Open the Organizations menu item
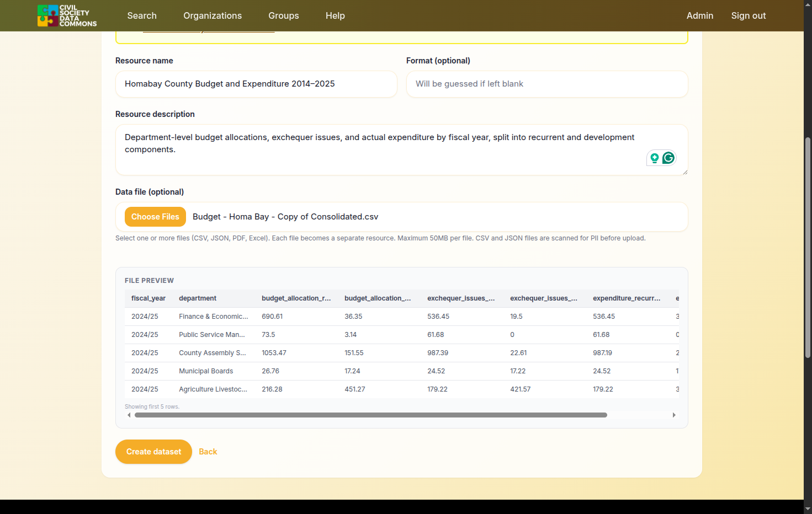Image resolution: width=812 pixels, height=514 pixels. (x=213, y=15)
